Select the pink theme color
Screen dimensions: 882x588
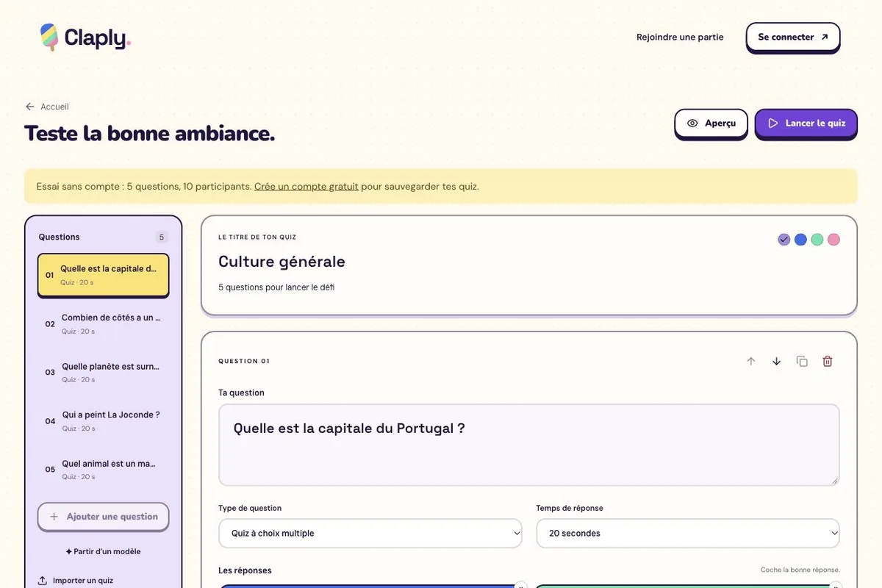tap(833, 240)
